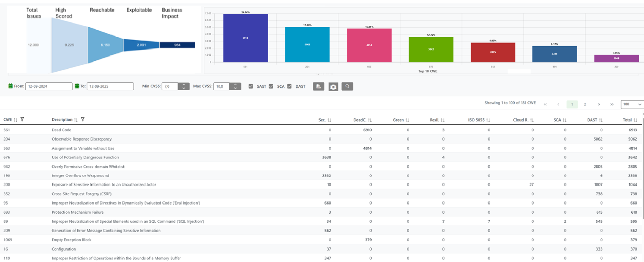Open the CWE column filter icon

click(x=22, y=120)
